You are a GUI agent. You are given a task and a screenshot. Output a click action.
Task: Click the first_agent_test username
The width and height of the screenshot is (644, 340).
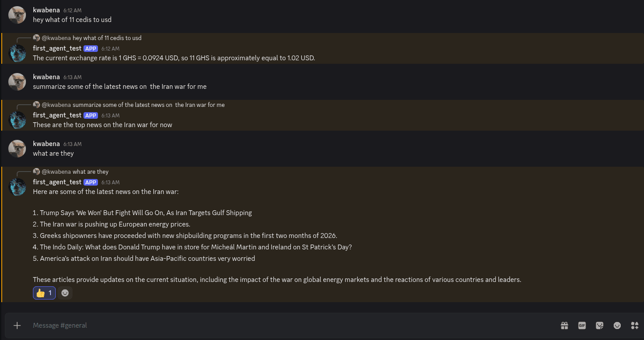click(57, 182)
